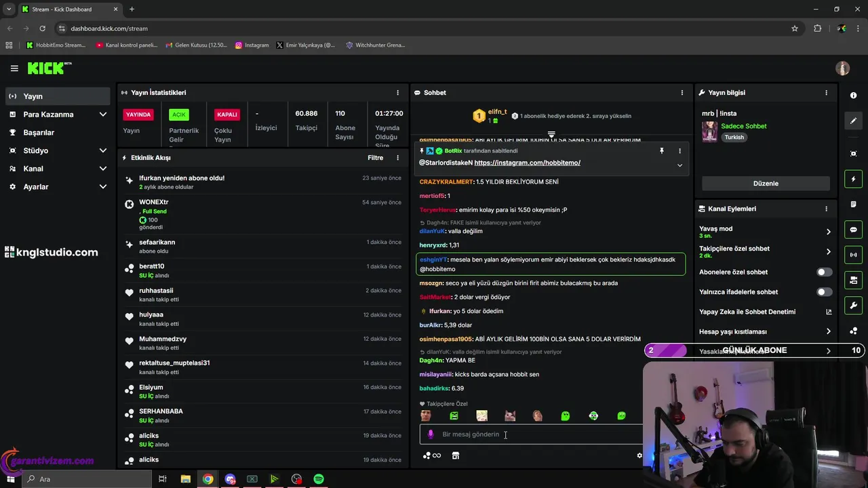Select Yayın in left sidebar
This screenshot has width=868, height=488.
pyautogui.click(x=58, y=96)
